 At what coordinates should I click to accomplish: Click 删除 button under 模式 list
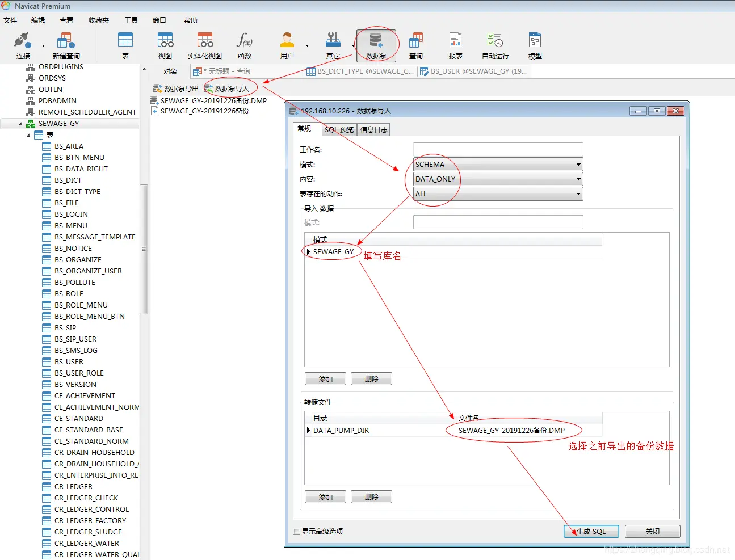[x=372, y=378]
